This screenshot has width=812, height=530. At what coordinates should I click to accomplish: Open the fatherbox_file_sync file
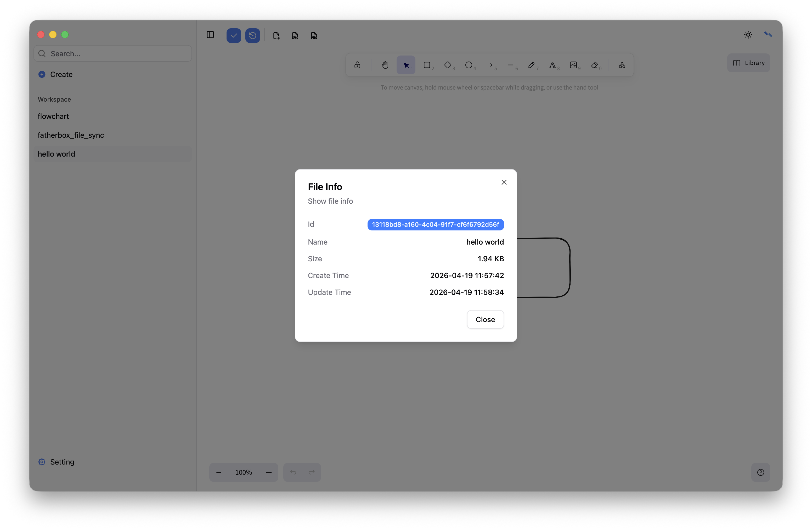(71, 135)
